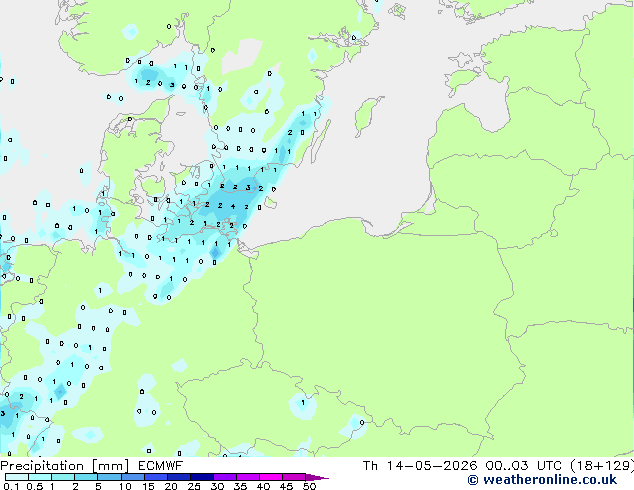This screenshot has height=490, width=634.
Task: Click the '10' legend scale label
Action: coord(125,486)
